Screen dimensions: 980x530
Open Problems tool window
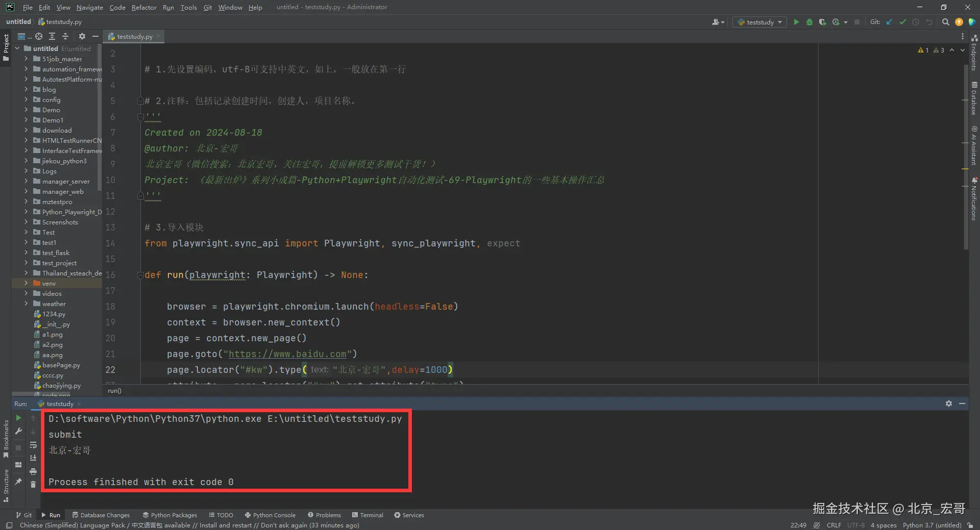(x=324, y=515)
